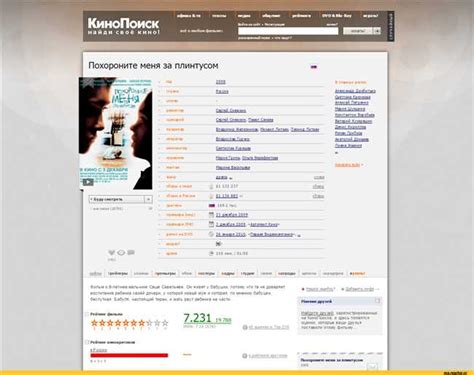Click the disc icon in DVD release row

point(211,234)
